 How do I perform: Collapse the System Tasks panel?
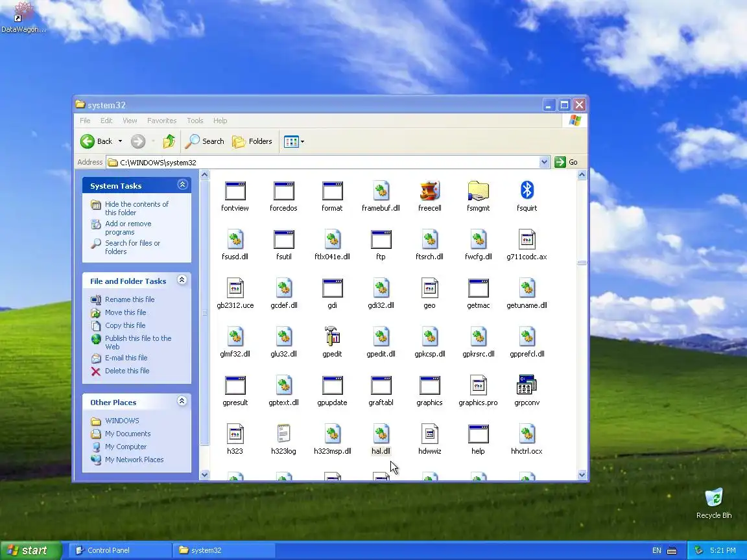(182, 185)
